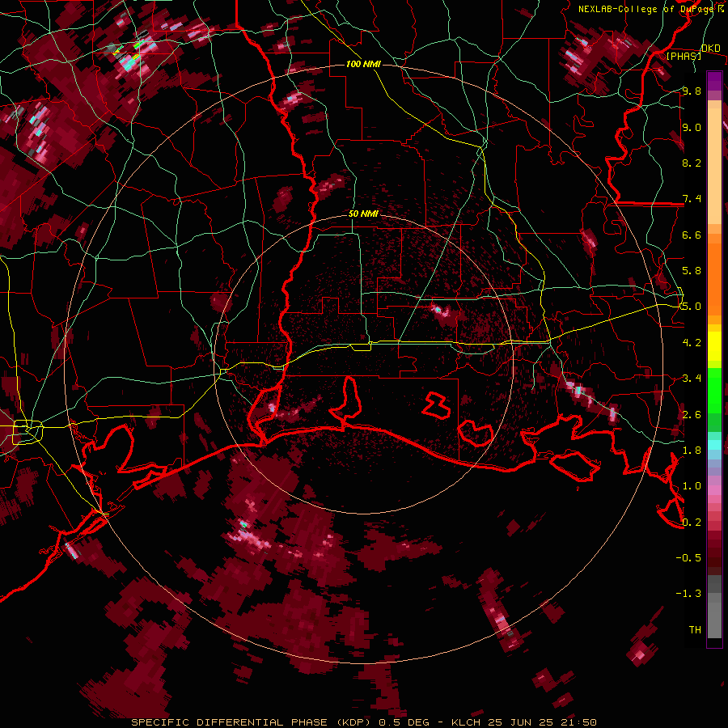Click the 3.4 color scale value

click(x=692, y=379)
